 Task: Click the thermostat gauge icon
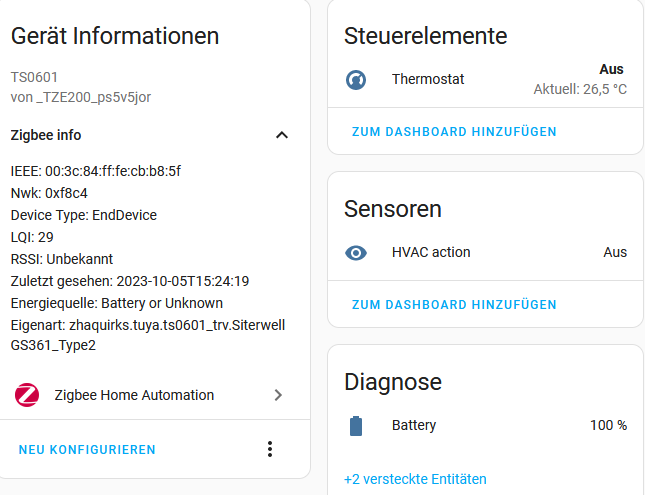pos(356,80)
